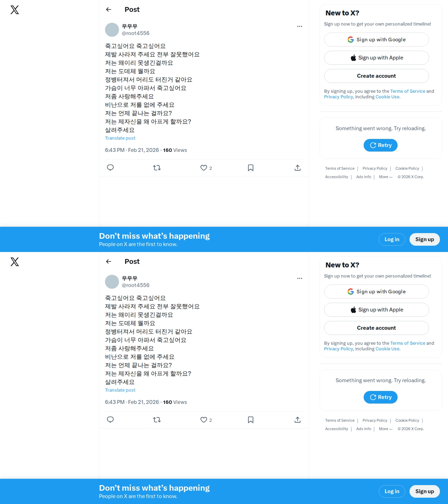Image resolution: width=448 pixels, height=504 pixels.
Task: Click Create account in the upper sidebar
Action: (x=377, y=76)
